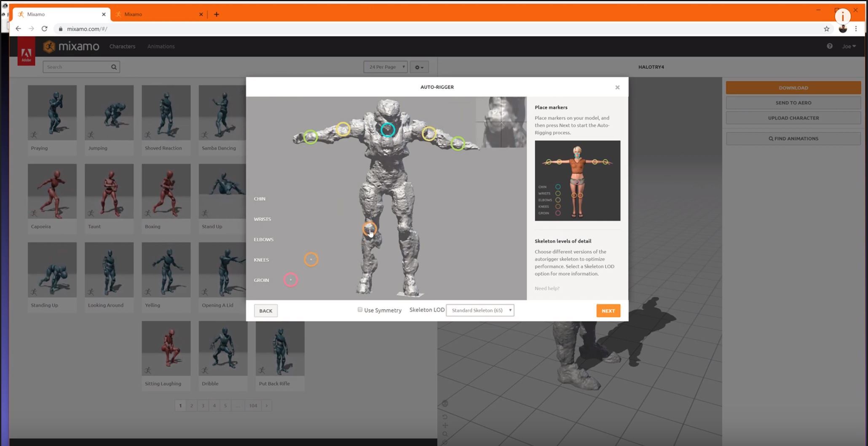
Task: Open Chrome menu three dots
Action: 856,29
